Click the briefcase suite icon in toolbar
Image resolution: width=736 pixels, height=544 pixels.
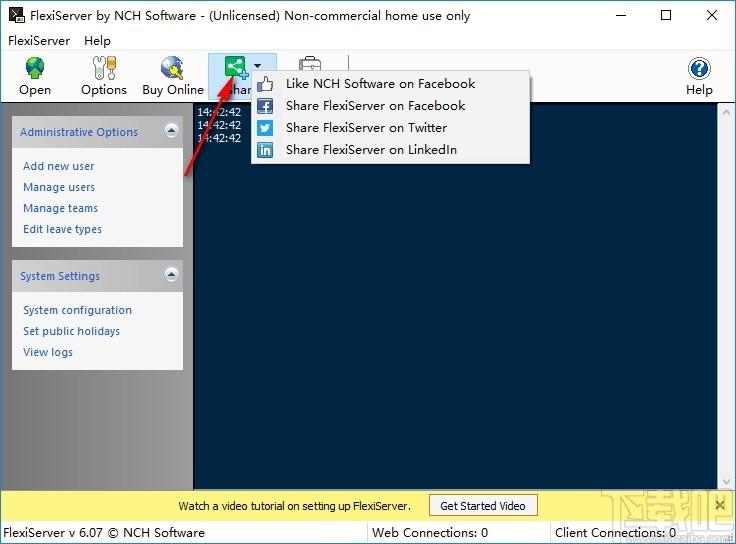310,64
